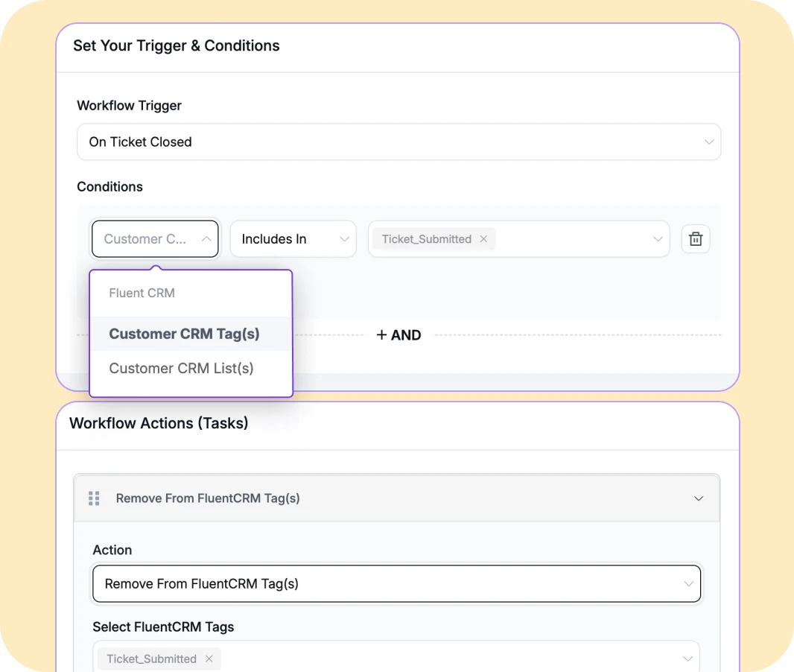Collapse the Customer C... condition field dropdown
The width and height of the screenshot is (794, 672).
155,238
